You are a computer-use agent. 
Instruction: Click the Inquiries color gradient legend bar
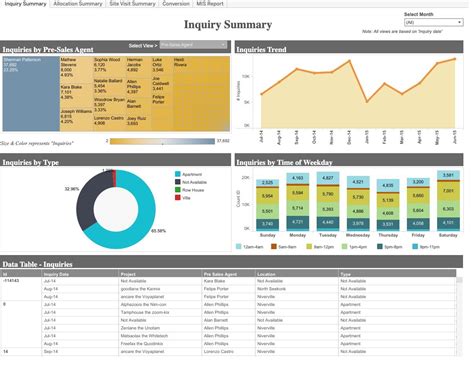click(162, 141)
